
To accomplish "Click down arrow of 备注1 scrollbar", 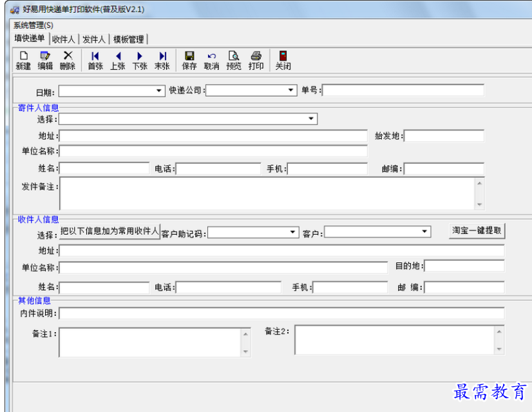I will pos(246,351).
